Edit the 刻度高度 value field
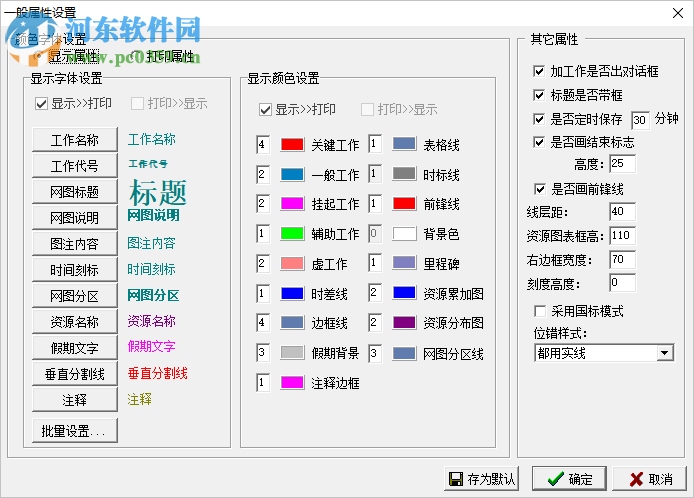The width and height of the screenshot is (694, 498). pos(622,282)
